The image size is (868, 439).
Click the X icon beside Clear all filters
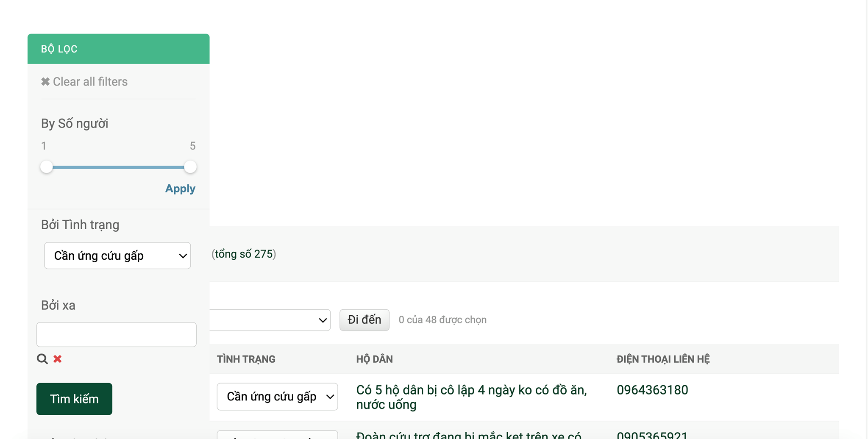(45, 81)
